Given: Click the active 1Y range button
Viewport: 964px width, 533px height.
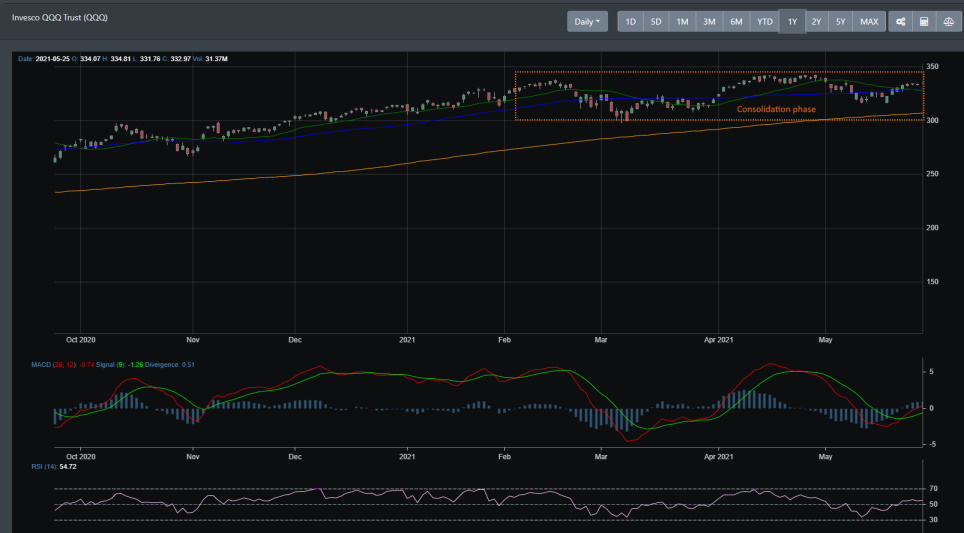Looking at the screenshot, I should (x=792, y=22).
